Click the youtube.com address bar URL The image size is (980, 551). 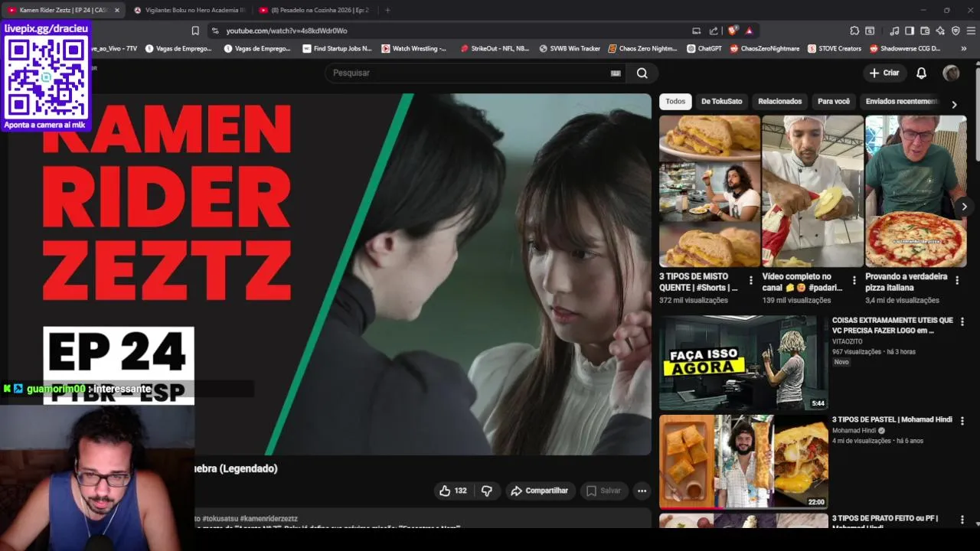point(286,31)
